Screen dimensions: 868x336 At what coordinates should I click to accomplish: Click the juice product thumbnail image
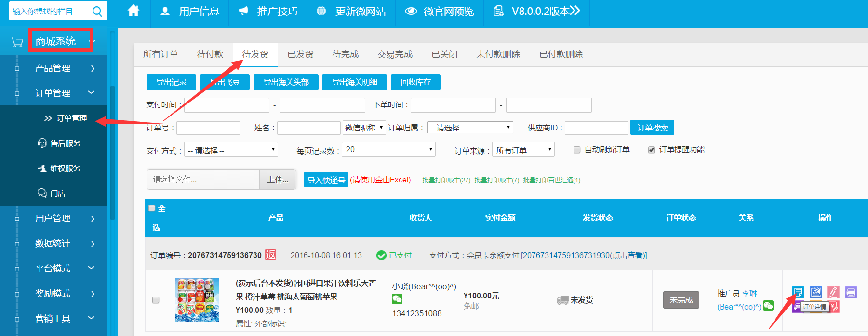point(197,300)
